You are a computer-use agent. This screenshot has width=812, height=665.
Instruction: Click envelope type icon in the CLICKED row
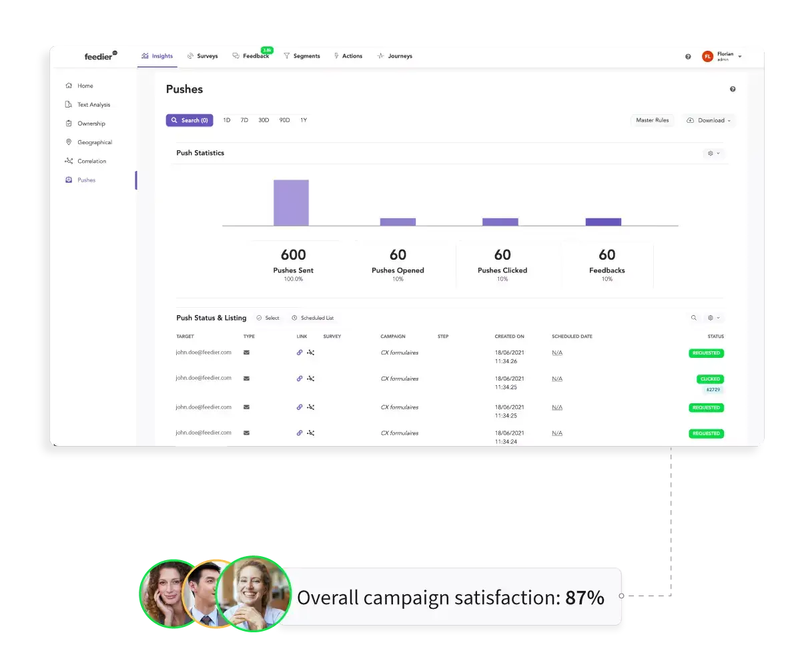pyautogui.click(x=246, y=379)
